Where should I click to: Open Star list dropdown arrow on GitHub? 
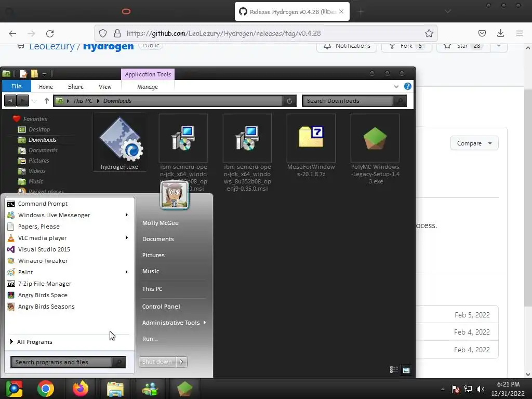tap(499, 46)
